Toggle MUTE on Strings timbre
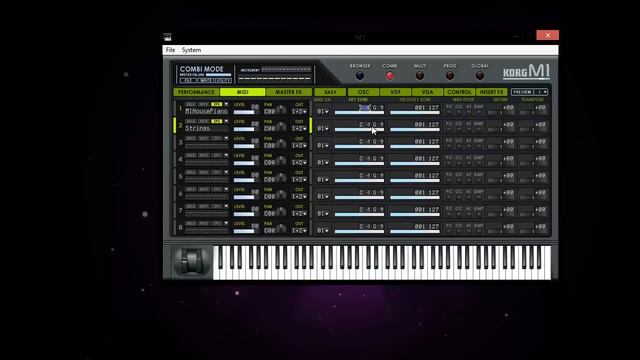 pyautogui.click(x=204, y=122)
